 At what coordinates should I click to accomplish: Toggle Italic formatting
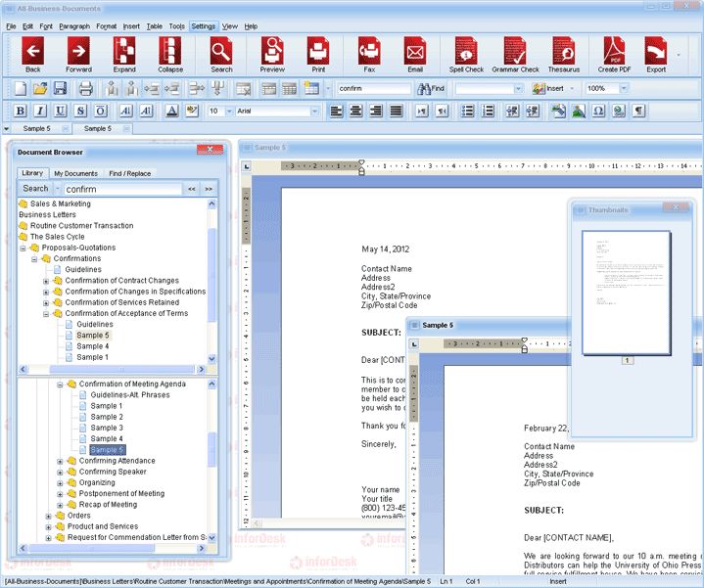click(x=40, y=111)
